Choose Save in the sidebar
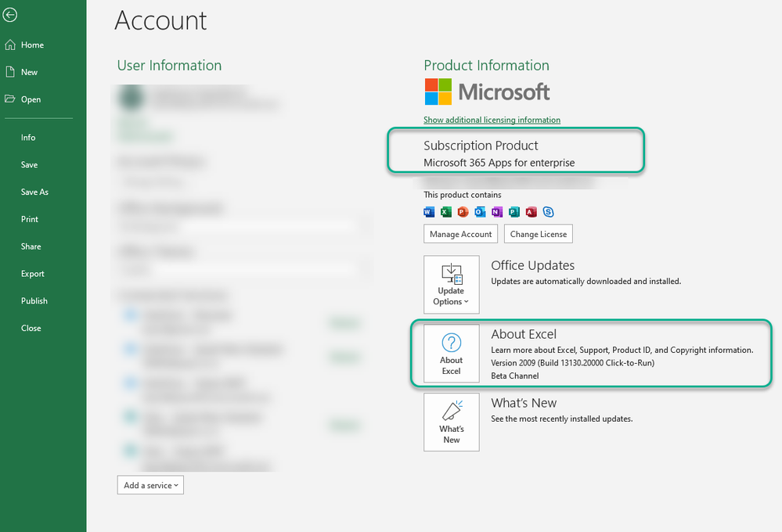The height and width of the screenshot is (532, 782). pos(30,164)
